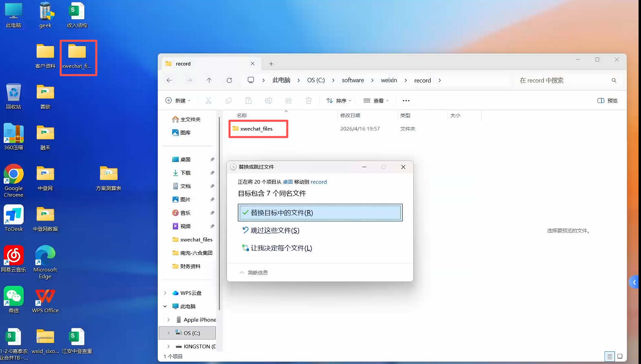Expand the OS (C:) tree node

[x=169, y=333]
